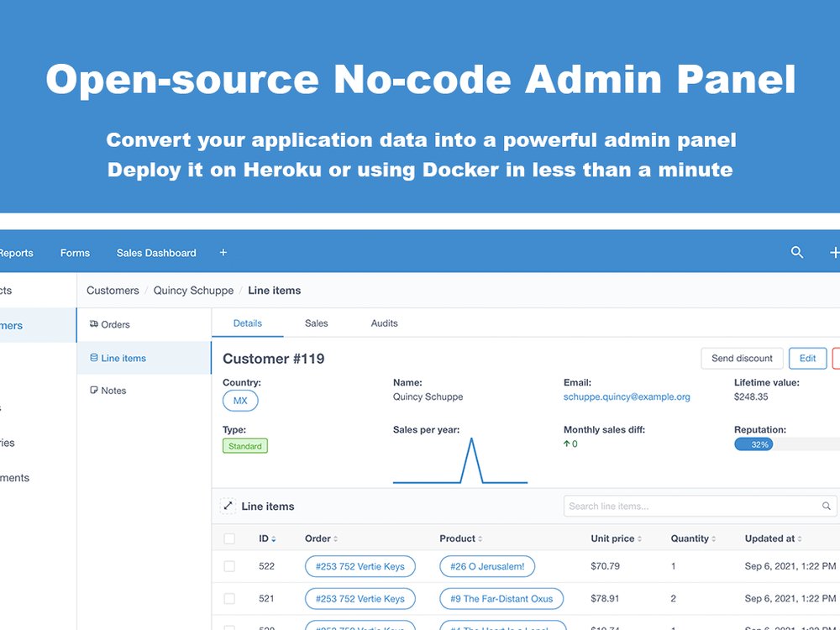Open the schuppe.quincy@example.org email link
Viewport: 840px width, 630px height.
pyautogui.click(x=627, y=397)
